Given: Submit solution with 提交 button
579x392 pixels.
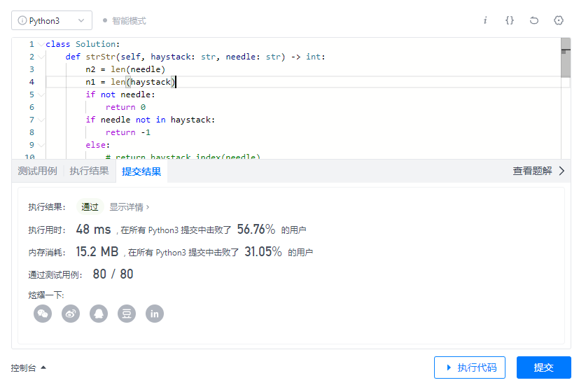Looking at the screenshot, I should [x=543, y=367].
